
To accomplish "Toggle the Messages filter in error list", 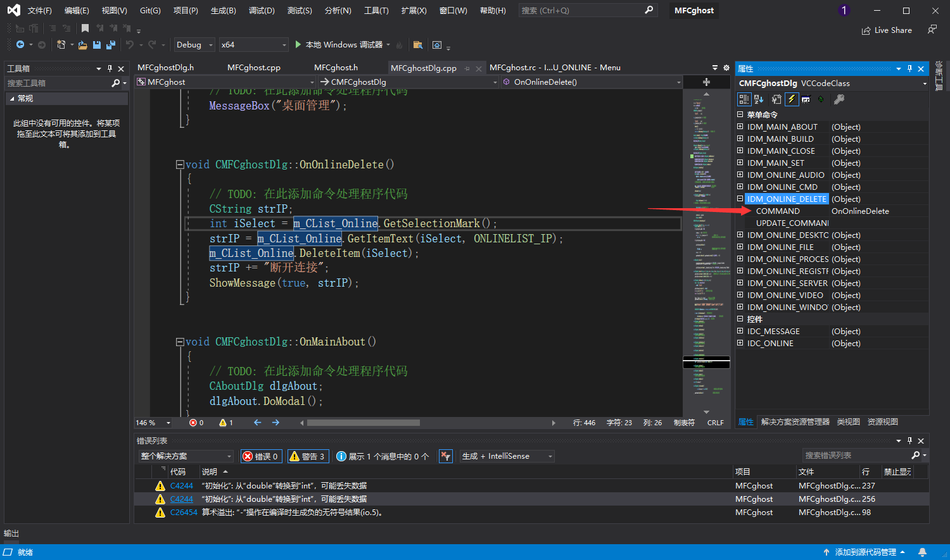I will coord(383,456).
